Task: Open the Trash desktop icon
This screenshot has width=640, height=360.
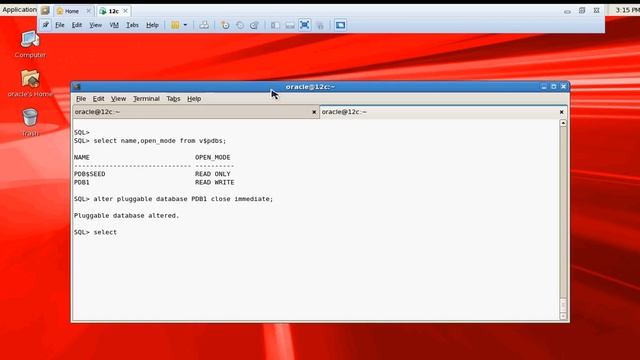Action: [x=30, y=122]
